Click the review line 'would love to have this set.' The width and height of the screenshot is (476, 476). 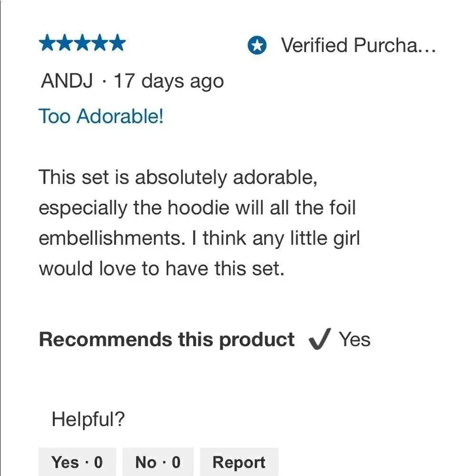coord(161,269)
